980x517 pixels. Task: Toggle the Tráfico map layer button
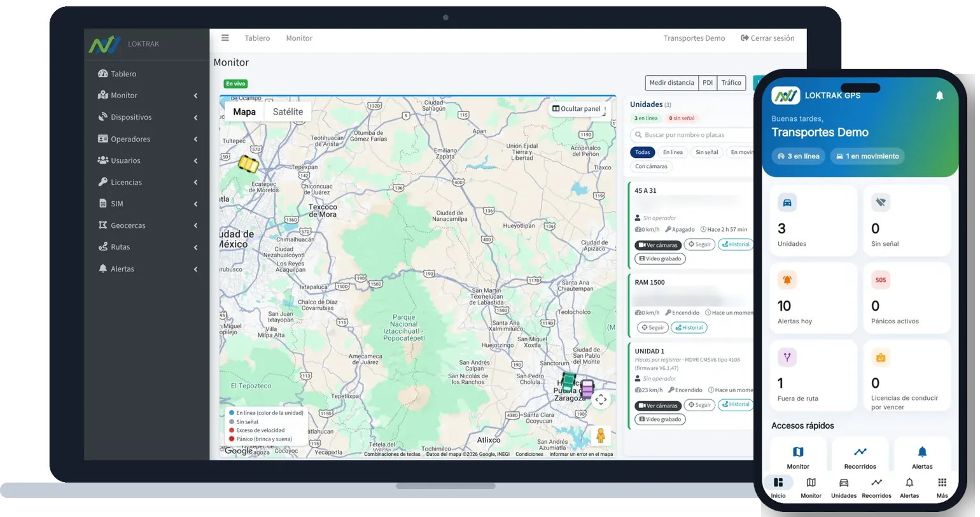[x=731, y=83]
